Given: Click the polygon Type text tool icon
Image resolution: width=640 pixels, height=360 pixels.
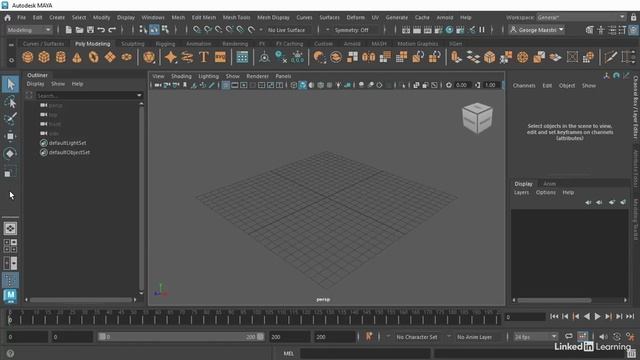Looking at the screenshot, I should tap(204, 57).
